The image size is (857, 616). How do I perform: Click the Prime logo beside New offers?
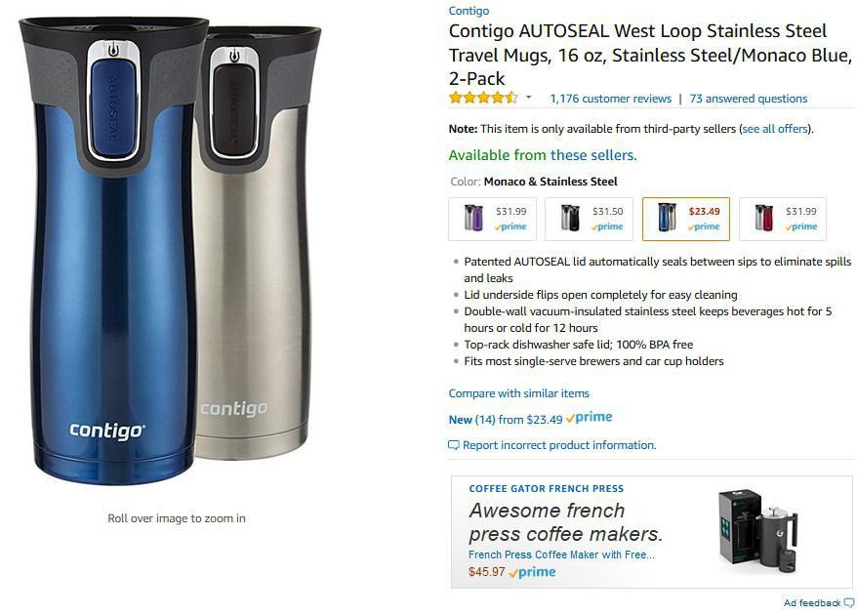pyautogui.click(x=589, y=418)
